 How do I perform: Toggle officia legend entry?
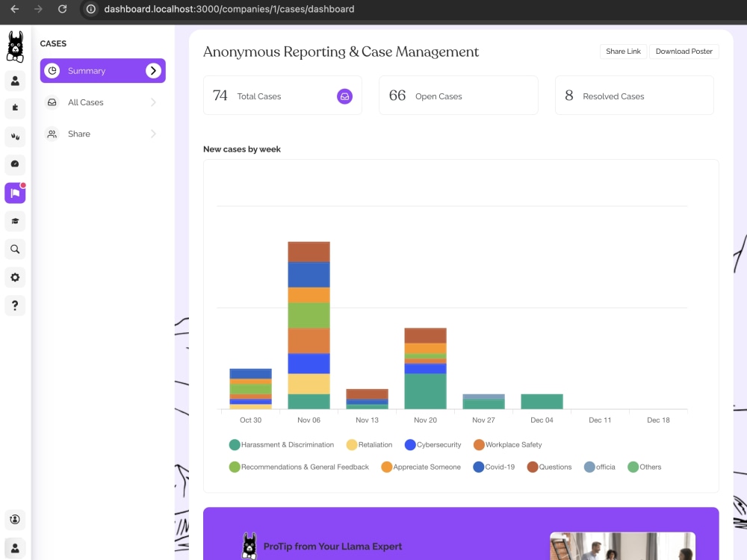point(599,467)
